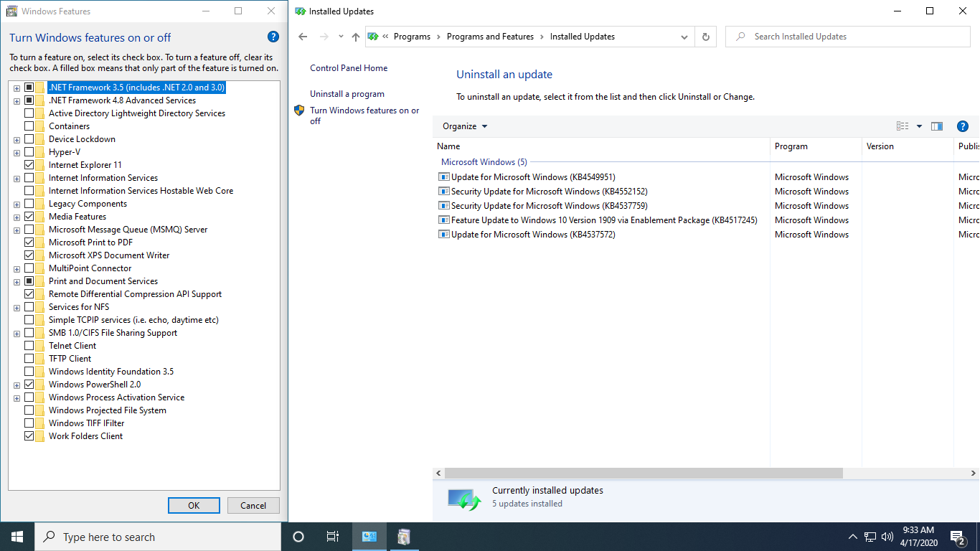Click the Back arrow in Installed Updates

tap(303, 37)
